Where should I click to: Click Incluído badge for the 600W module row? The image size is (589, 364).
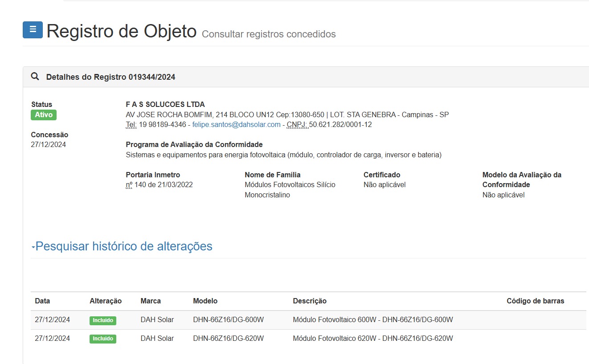tap(103, 320)
